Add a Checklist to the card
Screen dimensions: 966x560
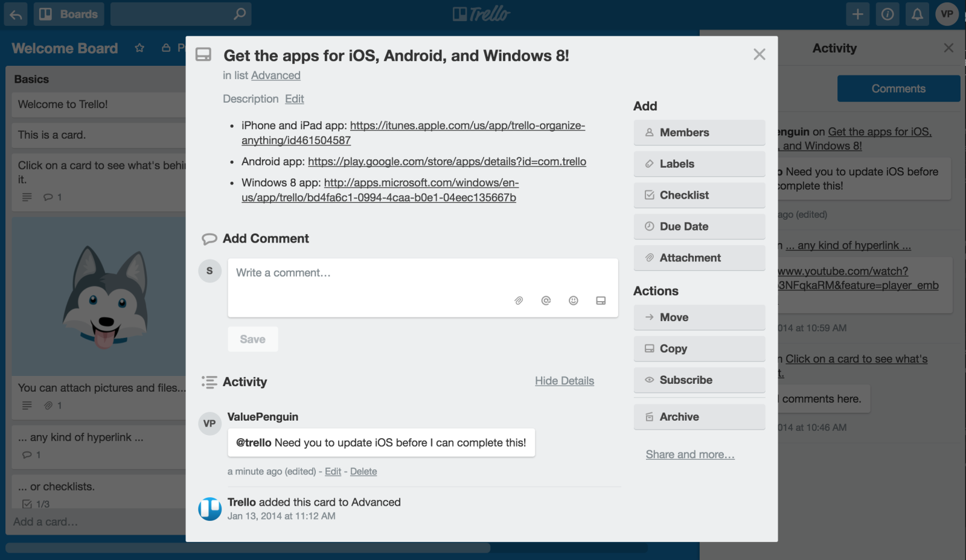tap(699, 196)
